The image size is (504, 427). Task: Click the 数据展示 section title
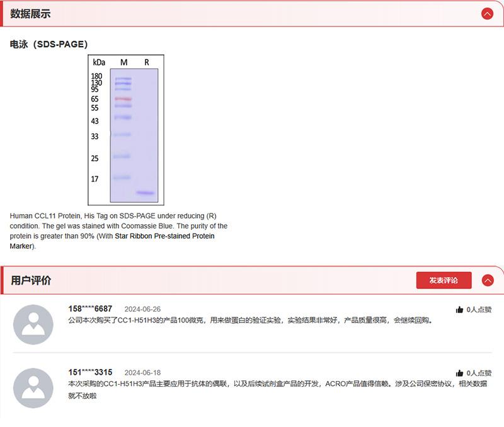point(30,14)
